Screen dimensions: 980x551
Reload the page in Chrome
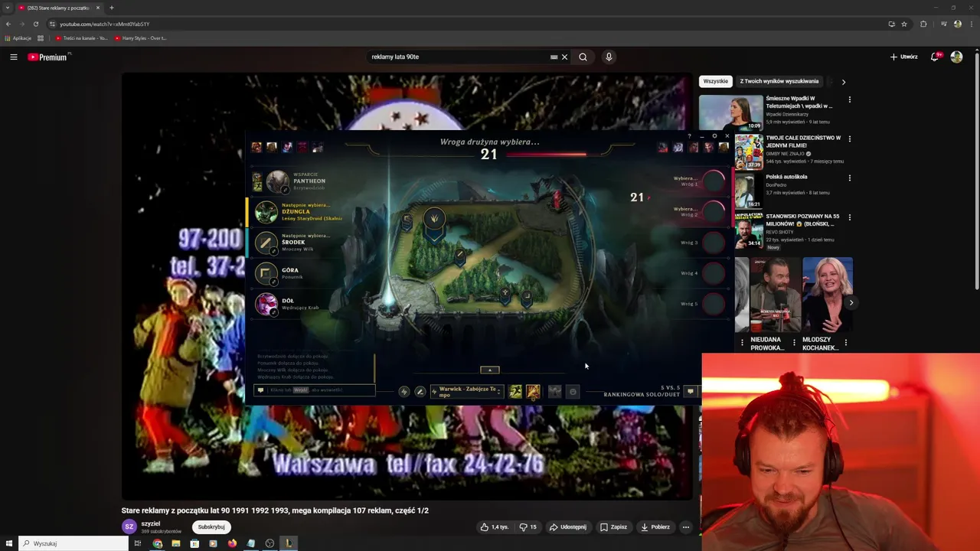tap(35, 24)
